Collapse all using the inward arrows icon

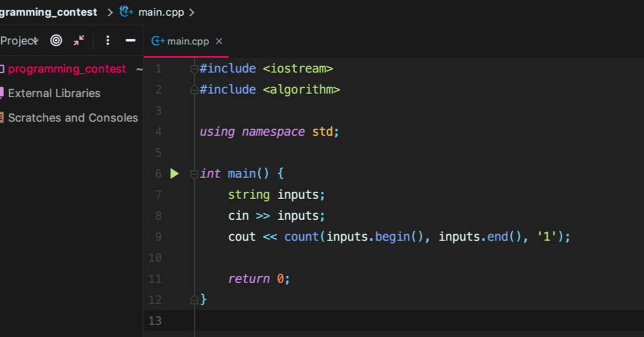pyautogui.click(x=79, y=40)
